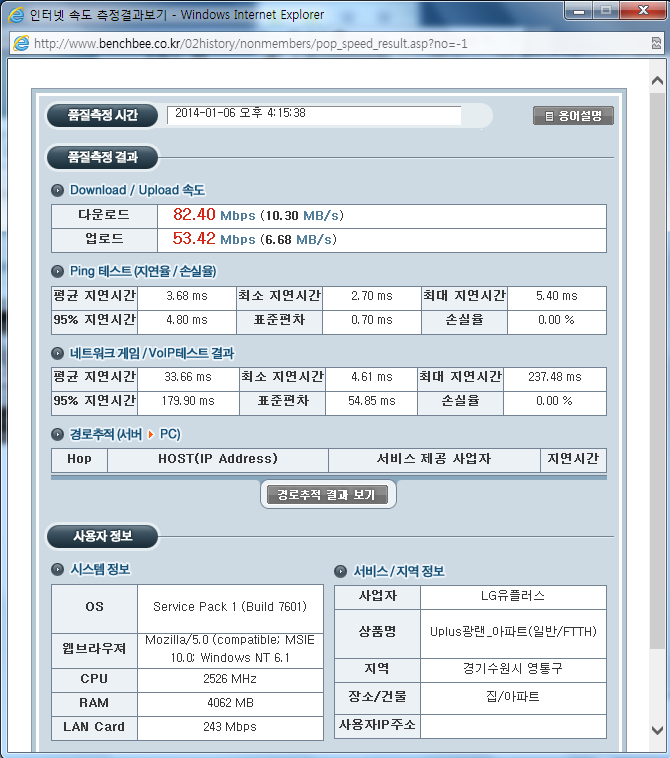Click the bullet icon beside 네트워크 게임/VoIP테스트 결과
Image resolution: width=670 pixels, height=758 pixels.
tap(58, 353)
